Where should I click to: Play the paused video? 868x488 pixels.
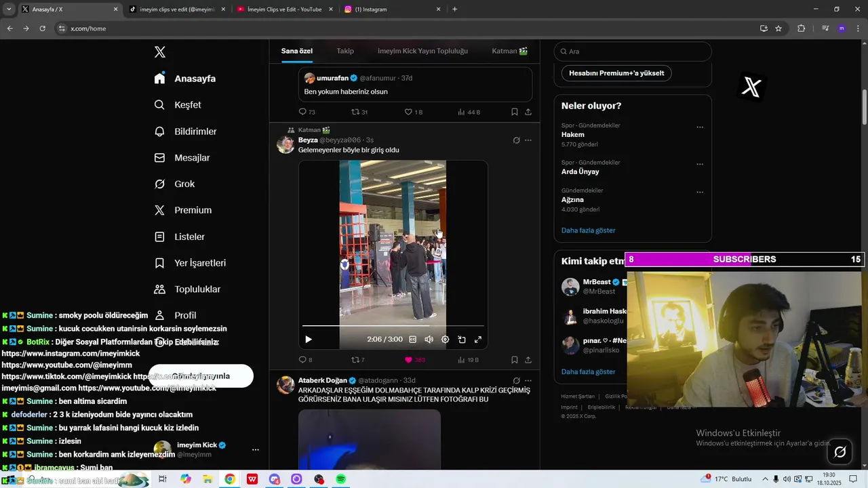point(309,340)
